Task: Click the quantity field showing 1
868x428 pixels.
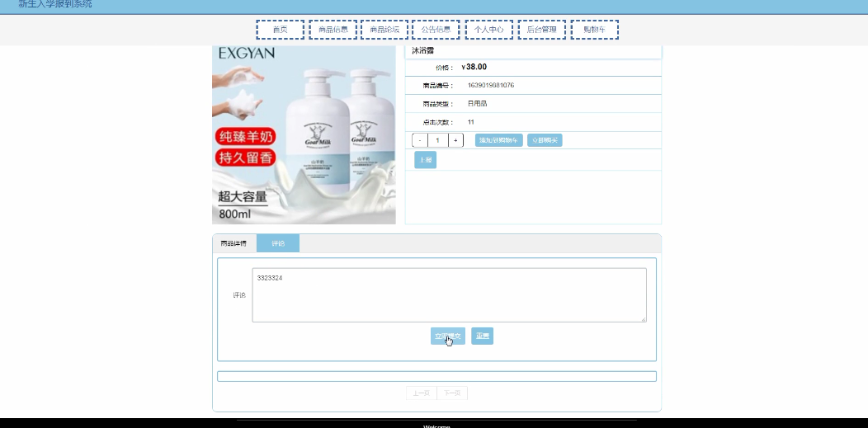Action: tap(438, 140)
